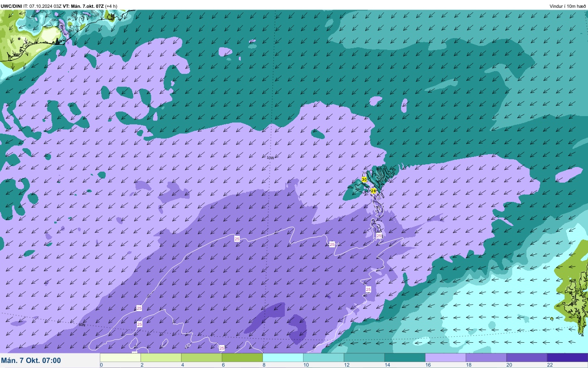
Task: Click the '(+4 h)' forecast offset text
Action: [111, 6]
